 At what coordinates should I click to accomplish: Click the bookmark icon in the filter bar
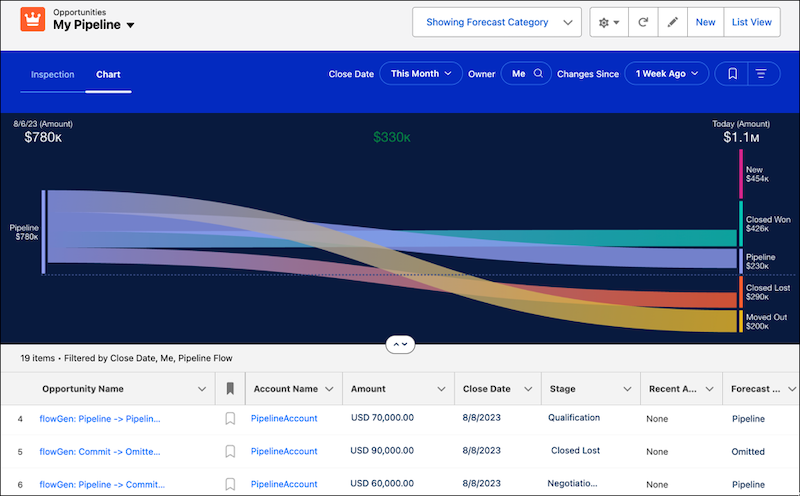(733, 73)
